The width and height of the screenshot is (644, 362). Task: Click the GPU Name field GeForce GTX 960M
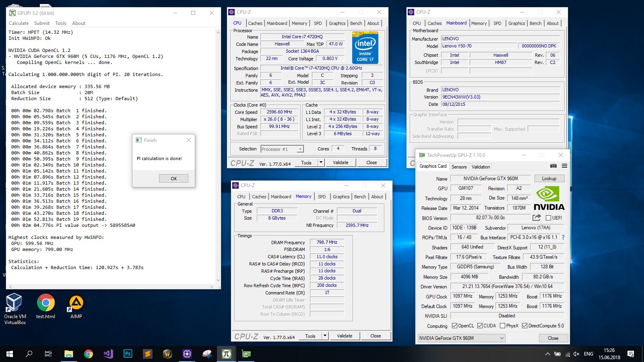[491, 179]
